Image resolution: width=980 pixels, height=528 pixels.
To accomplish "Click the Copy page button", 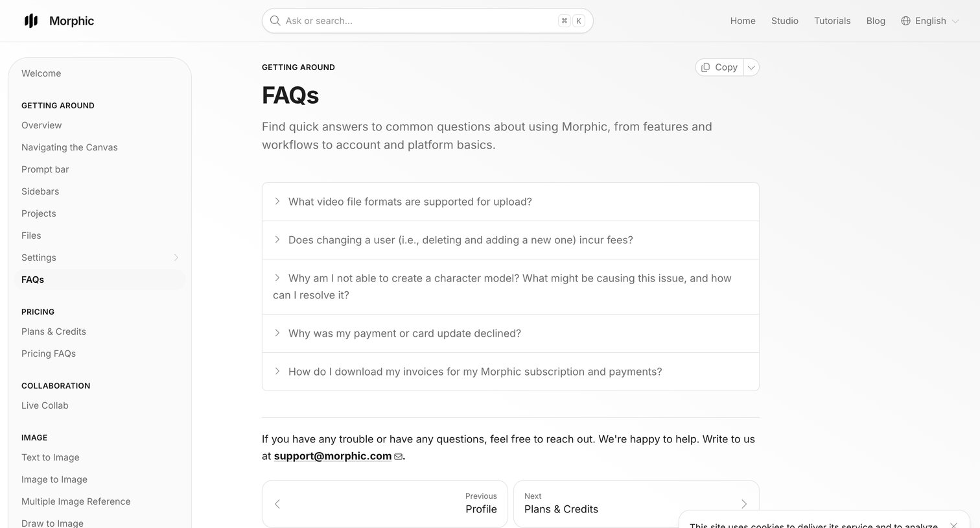I will tap(719, 67).
